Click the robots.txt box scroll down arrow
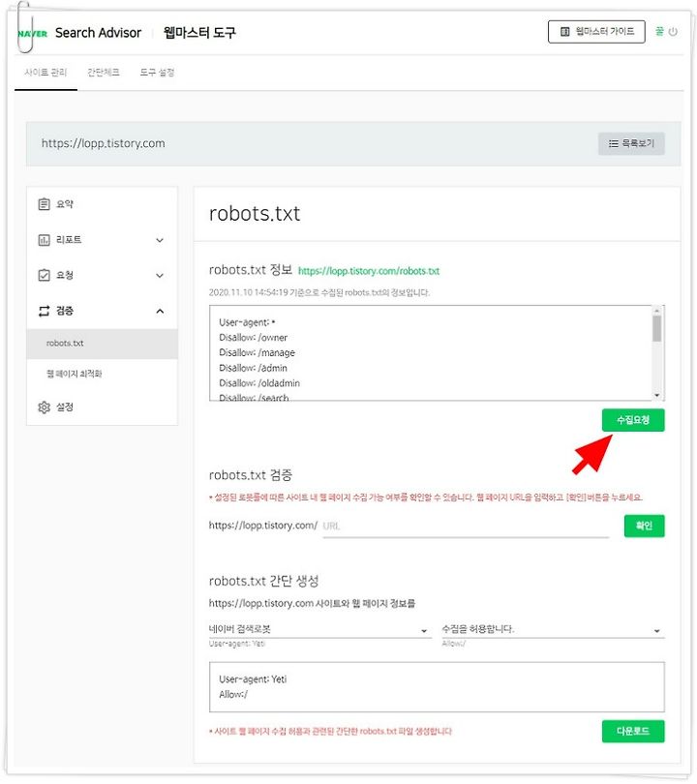 (x=656, y=396)
